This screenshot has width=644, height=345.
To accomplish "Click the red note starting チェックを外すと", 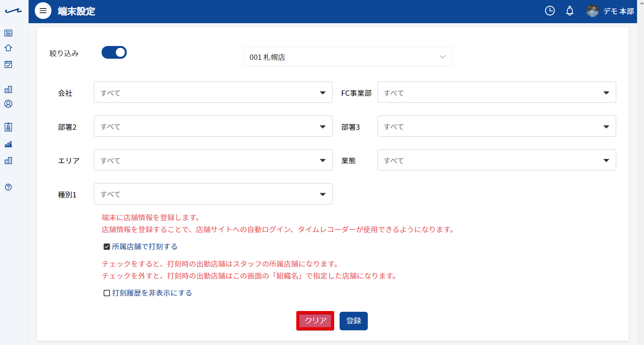I will click(250, 276).
